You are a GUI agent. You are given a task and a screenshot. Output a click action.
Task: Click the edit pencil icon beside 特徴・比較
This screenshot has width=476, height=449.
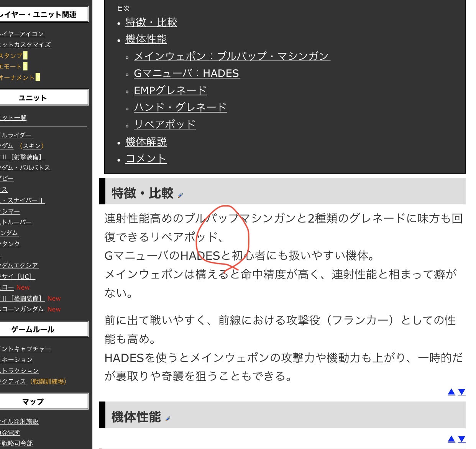(x=180, y=195)
